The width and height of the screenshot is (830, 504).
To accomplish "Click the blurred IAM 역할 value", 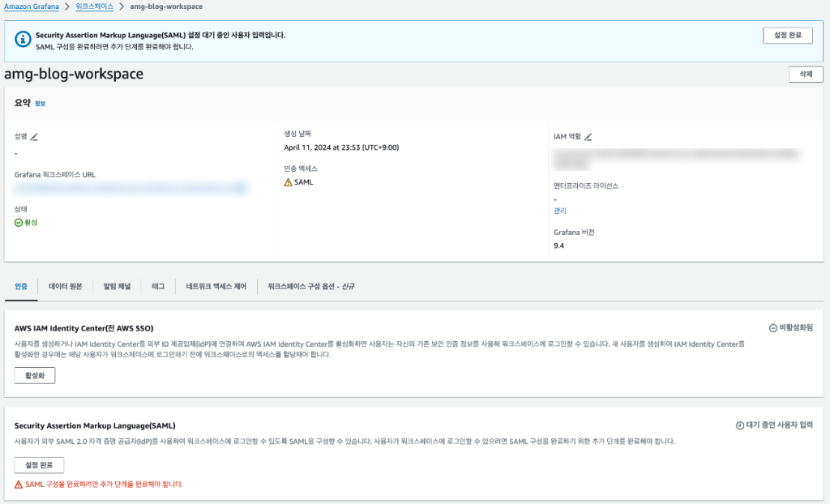I will [677, 159].
